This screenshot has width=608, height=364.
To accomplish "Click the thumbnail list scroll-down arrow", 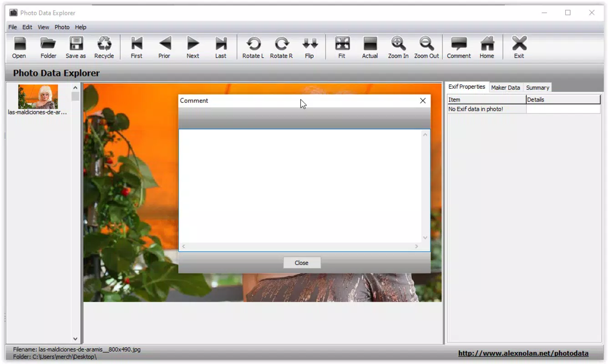I will 76,339.
